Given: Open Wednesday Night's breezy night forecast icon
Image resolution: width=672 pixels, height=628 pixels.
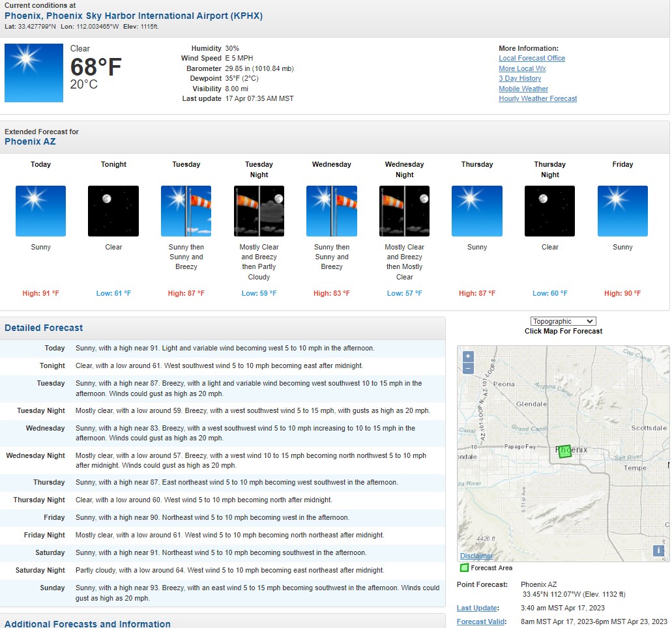Looking at the screenshot, I should [404, 210].
